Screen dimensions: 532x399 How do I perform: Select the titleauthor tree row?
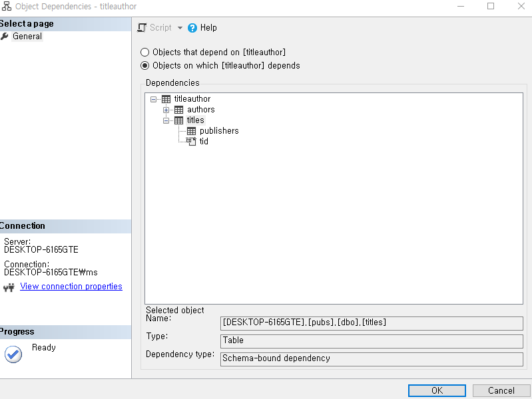(x=192, y=98)
